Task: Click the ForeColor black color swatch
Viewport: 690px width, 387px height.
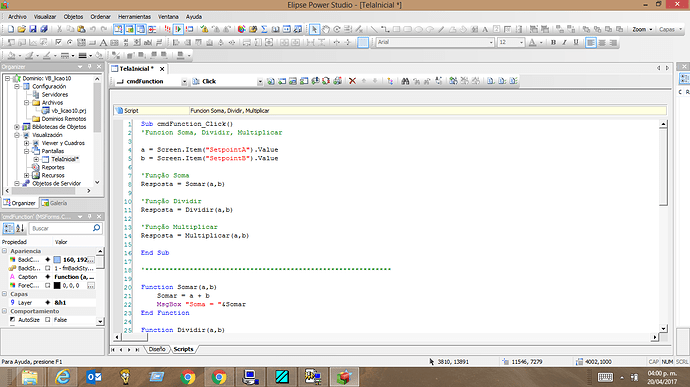Action: 57,285
